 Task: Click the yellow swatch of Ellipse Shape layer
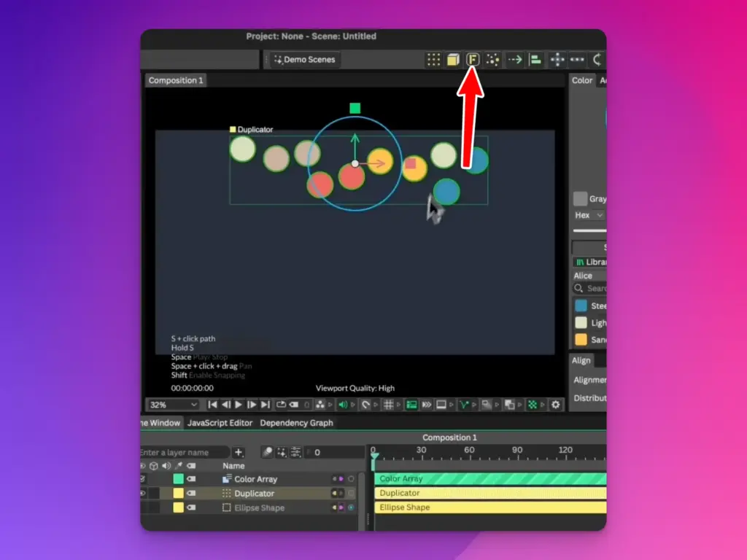pyautogui.click(x=178, y=507)
